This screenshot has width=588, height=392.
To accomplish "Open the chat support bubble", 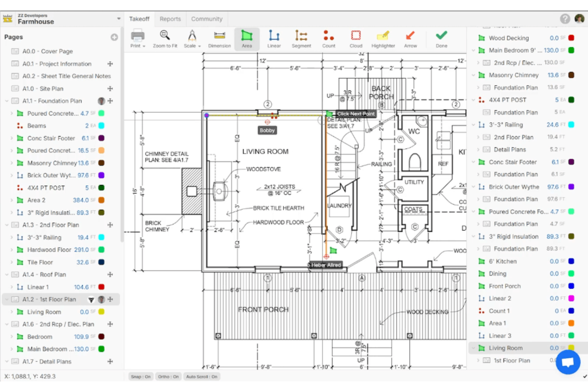I will coord(568,362).
